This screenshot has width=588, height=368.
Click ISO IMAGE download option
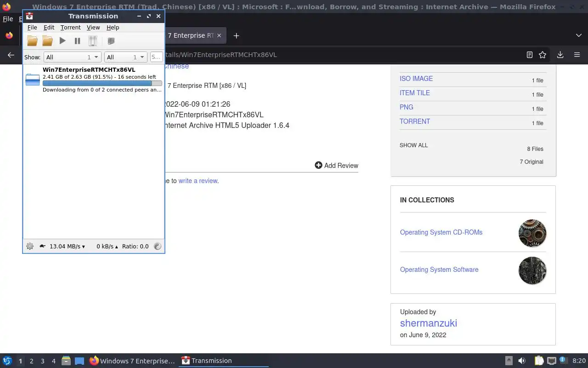[416, 79]
